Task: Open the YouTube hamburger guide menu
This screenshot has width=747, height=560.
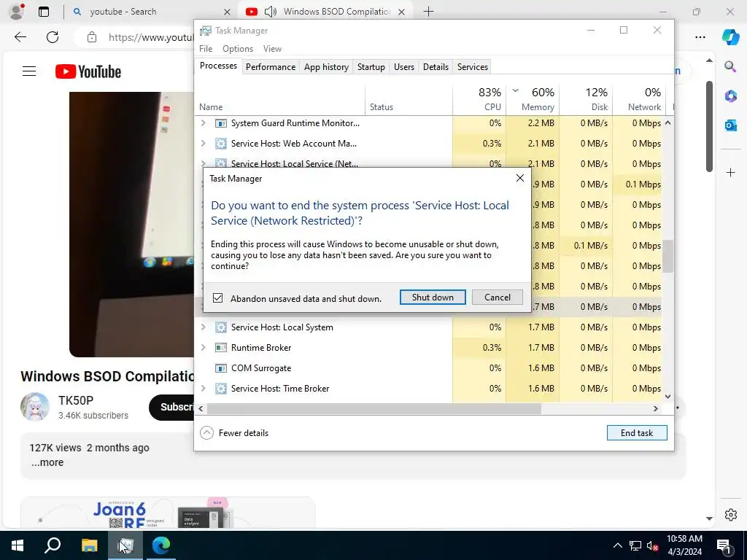Action: [x=29, y=71]
